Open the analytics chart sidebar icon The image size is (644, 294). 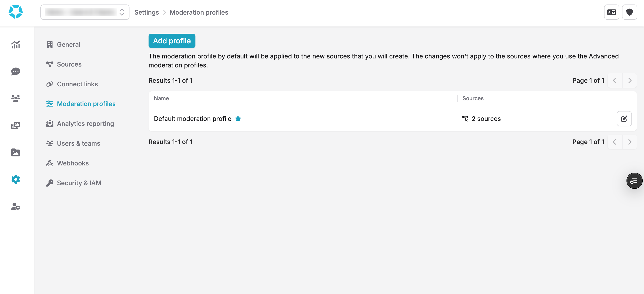pos(15,45)
